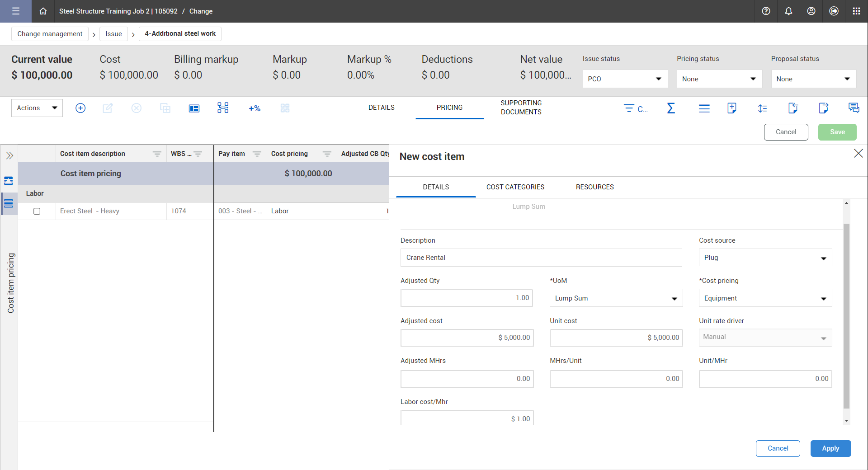Expand the collapsed left side panel

[9, 156]
